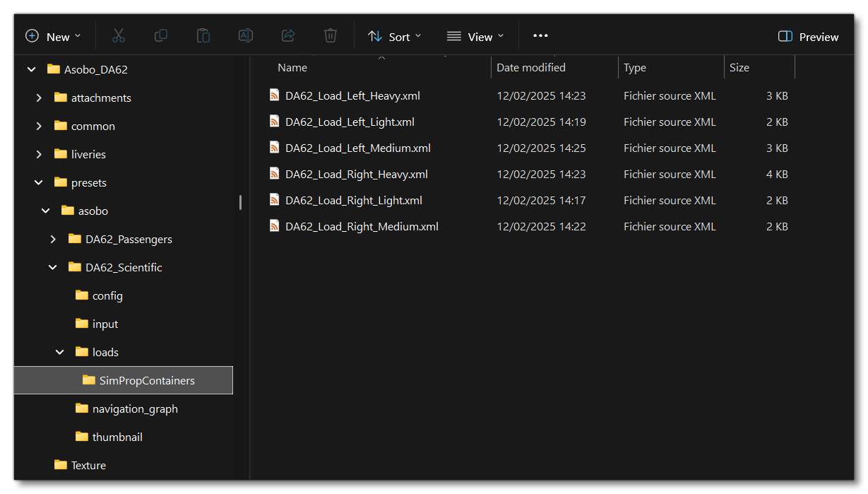Cut the selection using the scissors icon

click(118, 35)
